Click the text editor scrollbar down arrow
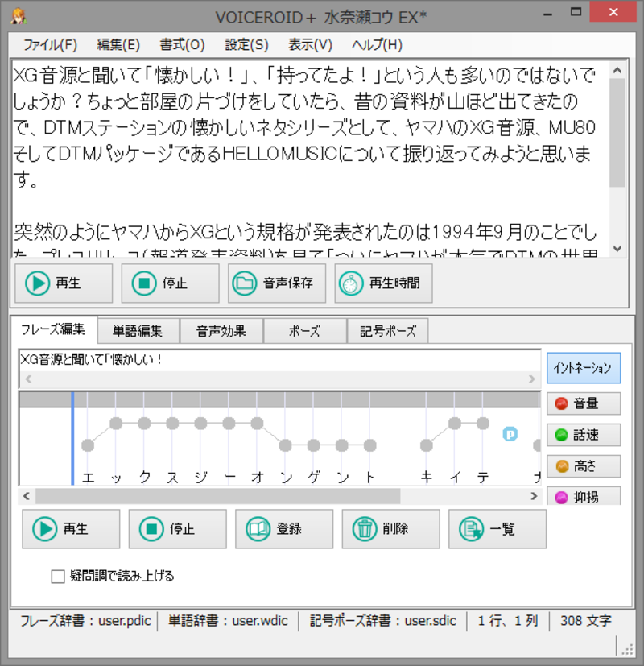 (617, 249)
